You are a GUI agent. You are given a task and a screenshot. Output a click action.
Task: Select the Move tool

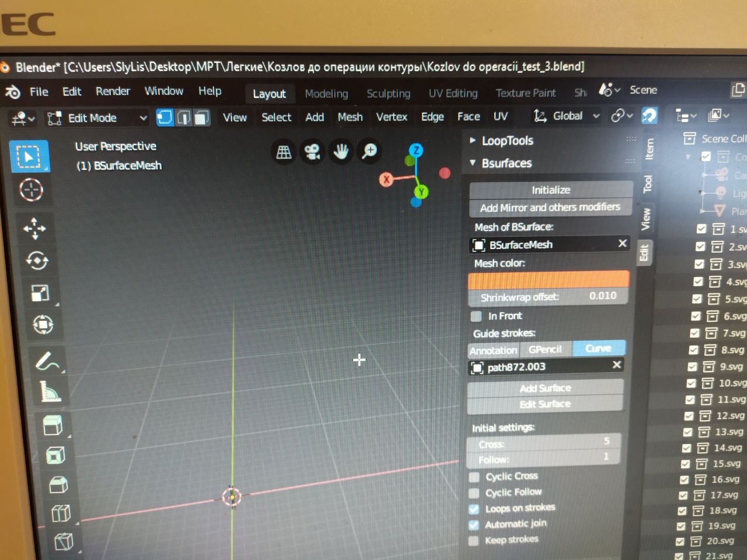coord(34,228)
